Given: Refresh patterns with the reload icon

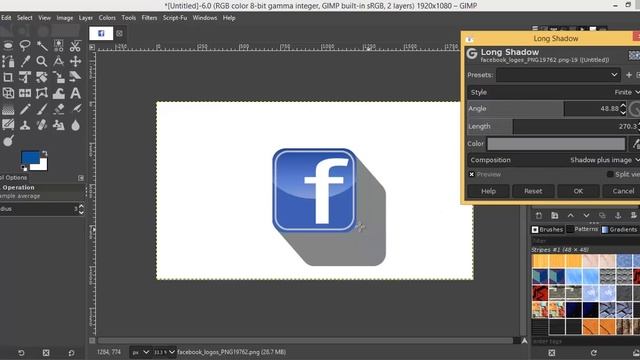Looking at the screenshot, I should coord(593,353).
